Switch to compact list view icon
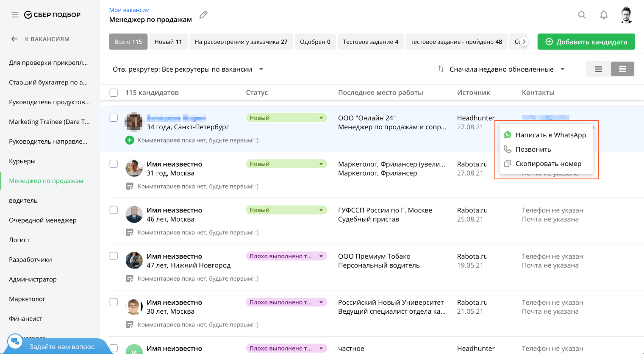644x354 pixels. click(598, 69)
